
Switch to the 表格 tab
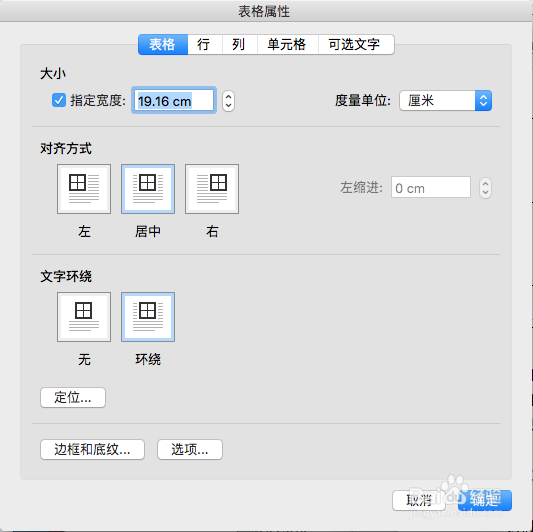click(x=163, y=45)
